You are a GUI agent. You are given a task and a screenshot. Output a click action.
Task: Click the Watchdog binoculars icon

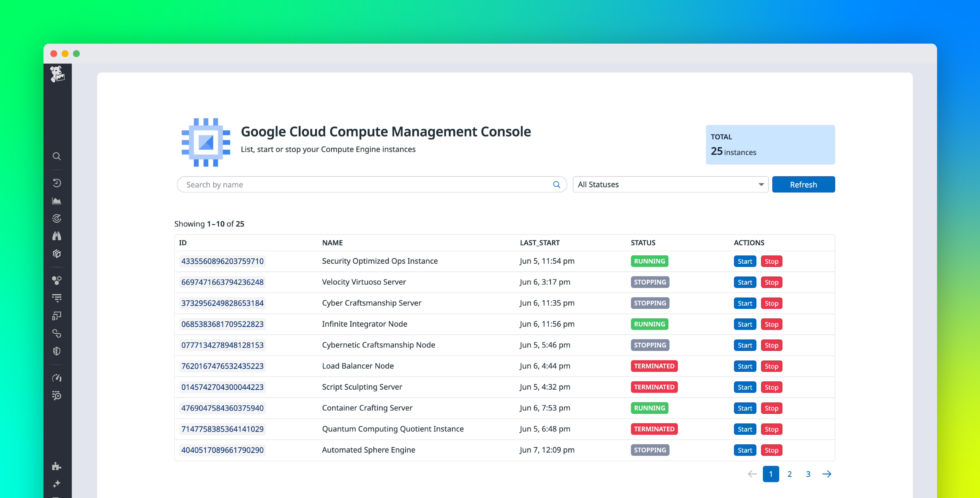pos(57,236)
